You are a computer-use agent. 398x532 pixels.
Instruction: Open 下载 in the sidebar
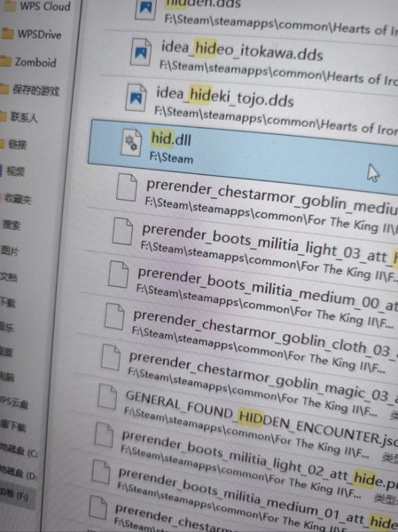[8, 303]
